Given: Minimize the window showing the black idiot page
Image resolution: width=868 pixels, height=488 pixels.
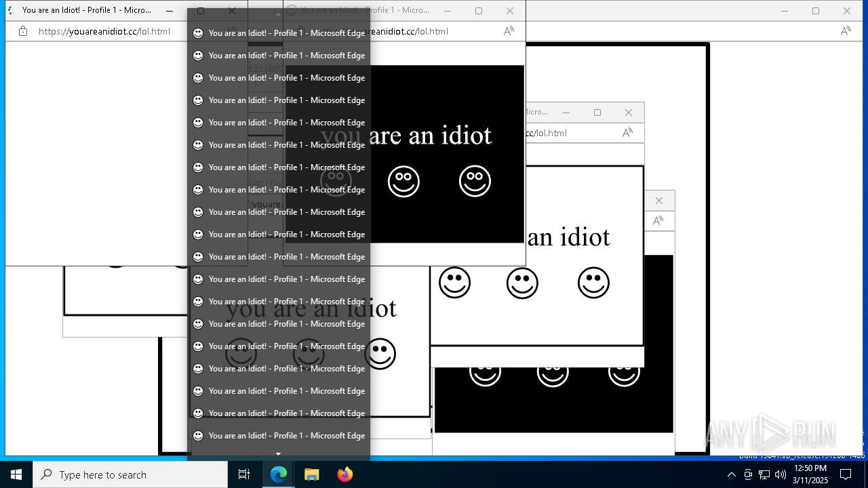Looking at the screenshot, I should [x=448, y=11].
